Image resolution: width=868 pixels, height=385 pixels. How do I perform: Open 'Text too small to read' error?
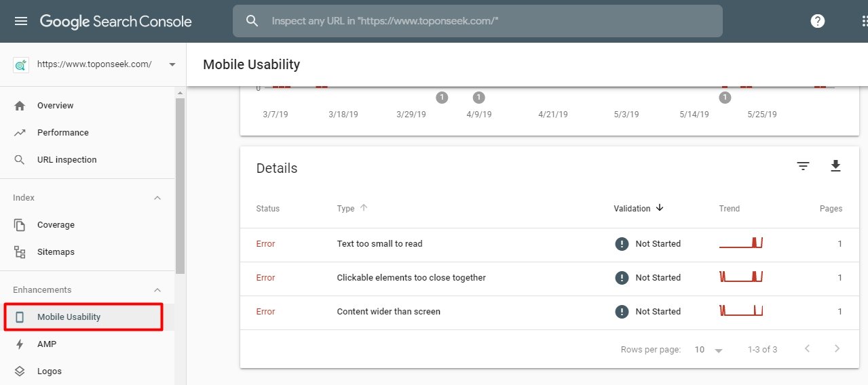click(379, 244)
